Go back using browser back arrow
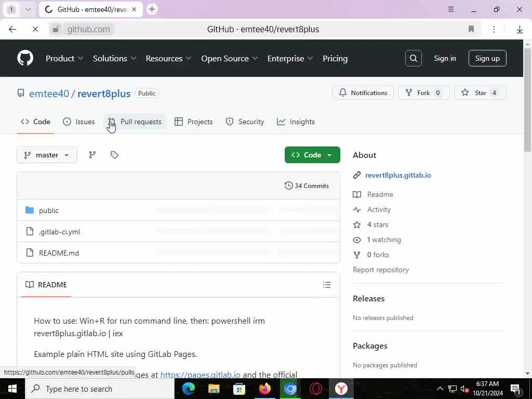 coord(12,30)
